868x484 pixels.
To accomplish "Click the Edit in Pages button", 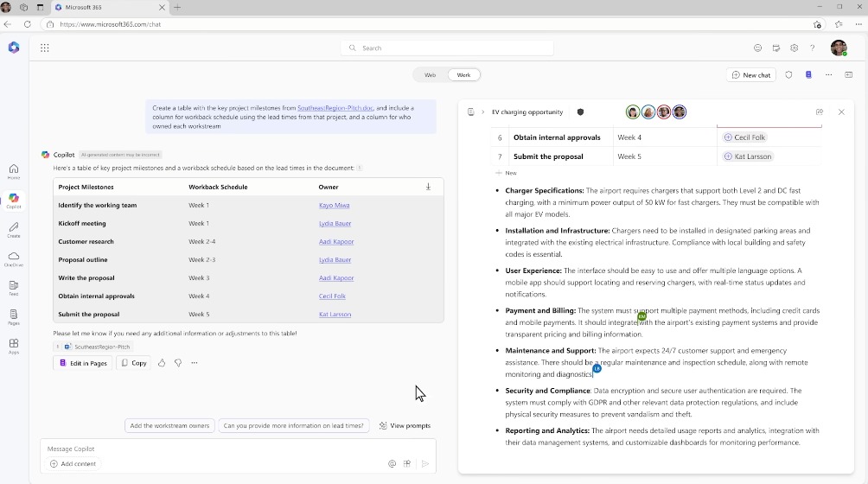I will pyautogui.click(x=83, y=363).
